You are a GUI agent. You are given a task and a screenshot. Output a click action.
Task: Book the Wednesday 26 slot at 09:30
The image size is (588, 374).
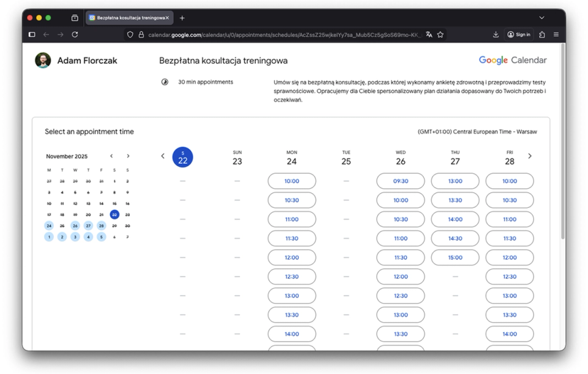[x=401, y=181]
